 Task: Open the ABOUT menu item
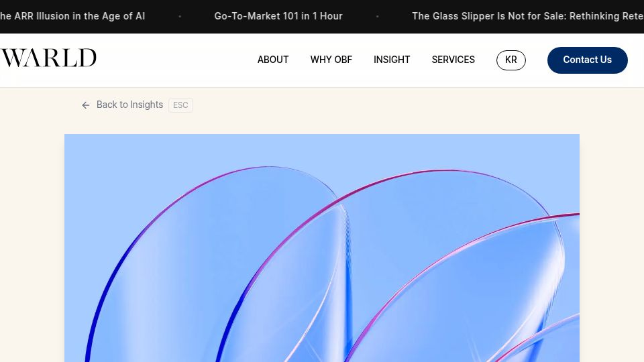click(x=273, y=60)
